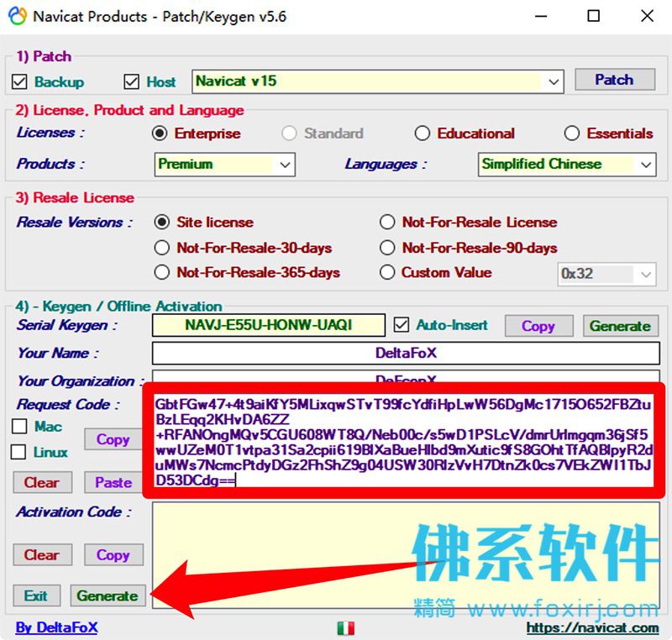
Task: Clear the Request Code
Action: click(x=42, y=482)
